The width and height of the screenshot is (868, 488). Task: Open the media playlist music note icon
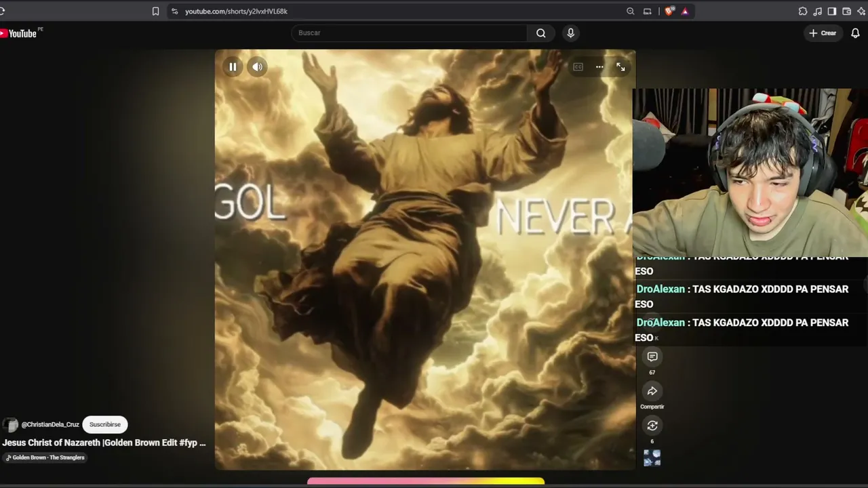(818, 12)
